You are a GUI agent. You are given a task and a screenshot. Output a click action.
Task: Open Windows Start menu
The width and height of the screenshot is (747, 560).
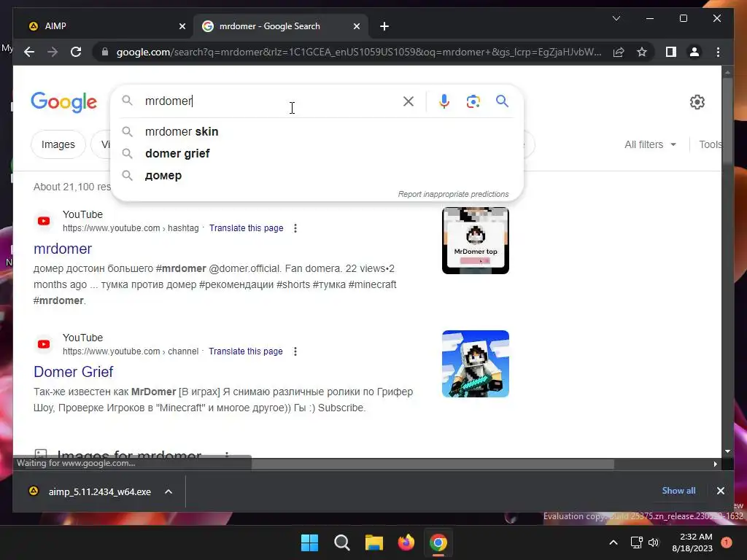tap(309, 542)
